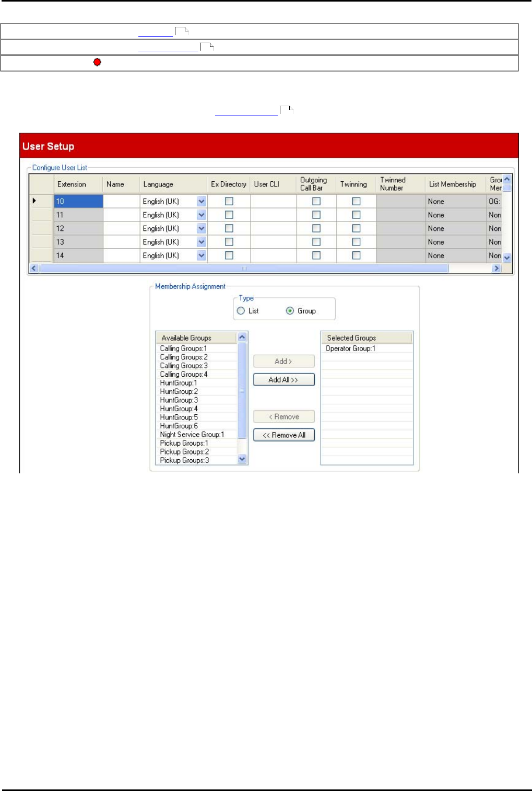Click the Add > button
The width and height of the screenshot is (532, 791).
click(x=284, y=361)
